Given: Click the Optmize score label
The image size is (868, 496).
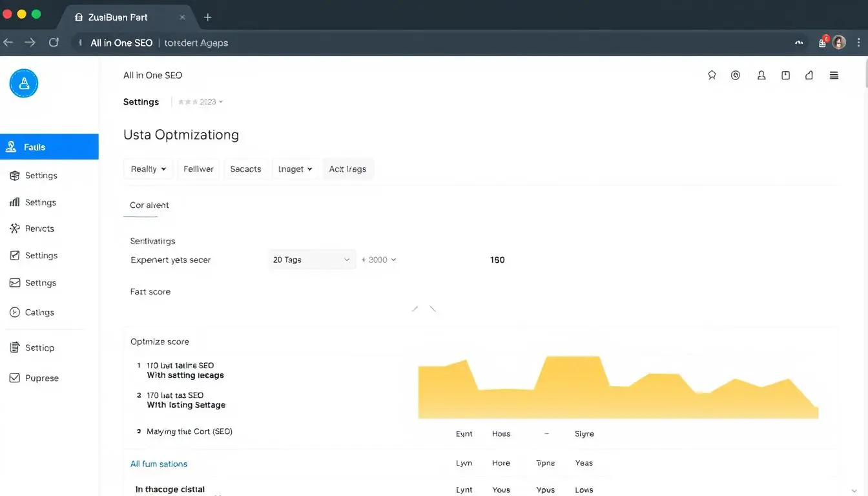Looking at the screenshot, I should [160, 342].
